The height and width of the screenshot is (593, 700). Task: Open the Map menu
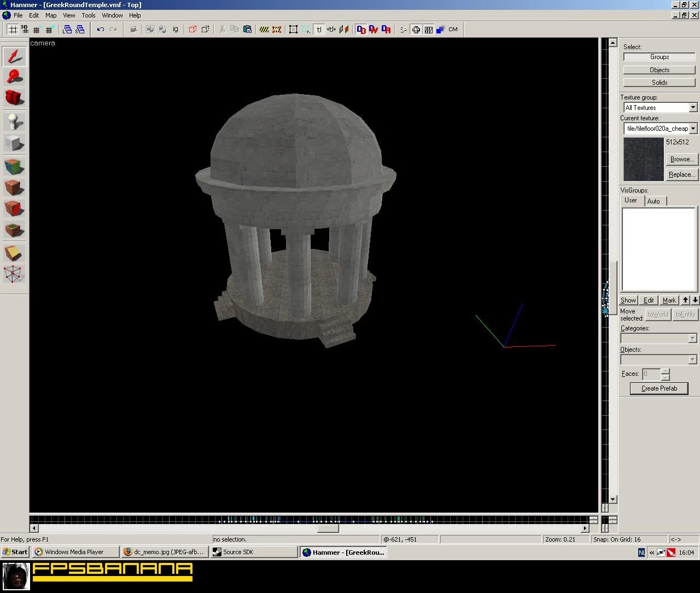pos(51,15)
